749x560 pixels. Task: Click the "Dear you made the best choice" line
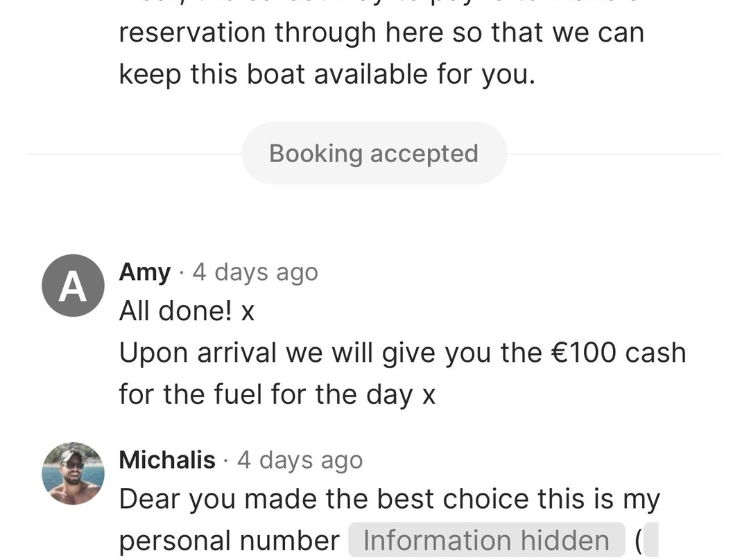click(389, 499)
